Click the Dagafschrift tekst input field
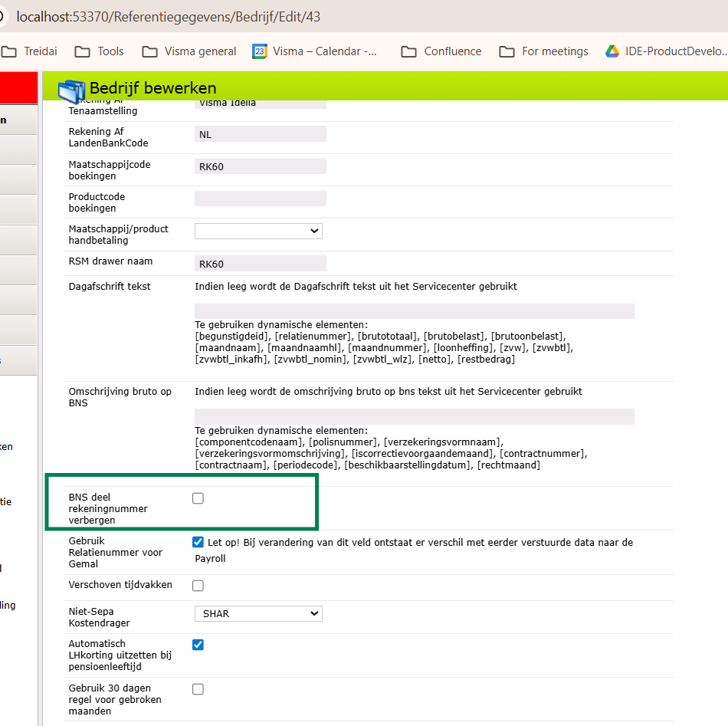The height and width of the screenshot is (726, 728). pyautogui.click(x=415, y=311)
